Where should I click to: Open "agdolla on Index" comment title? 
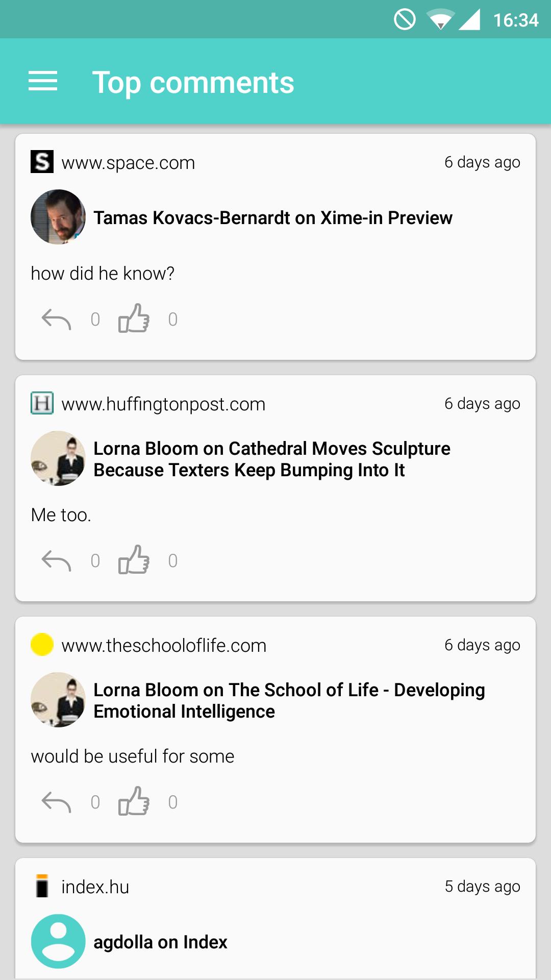pos(160,942)
